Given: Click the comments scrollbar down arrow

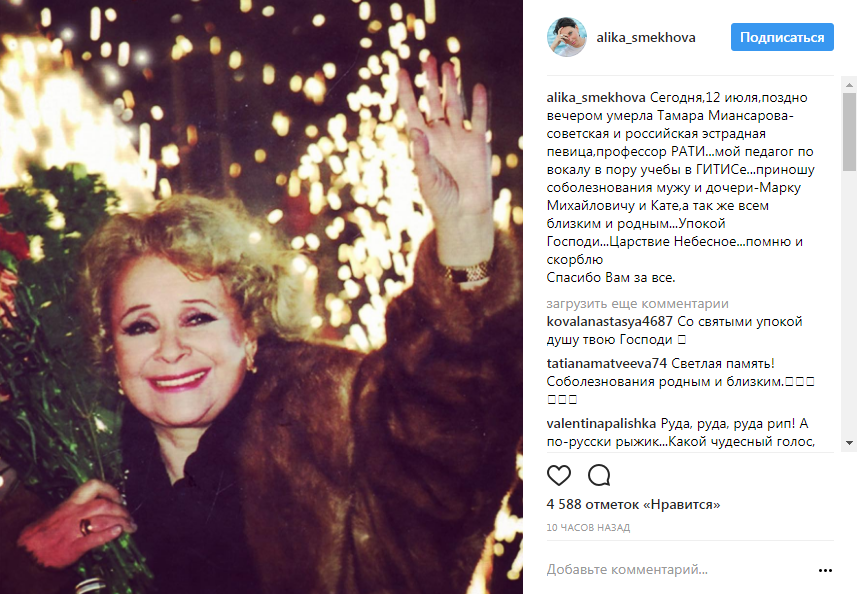Looking at the screenshot, I should 849,443.
